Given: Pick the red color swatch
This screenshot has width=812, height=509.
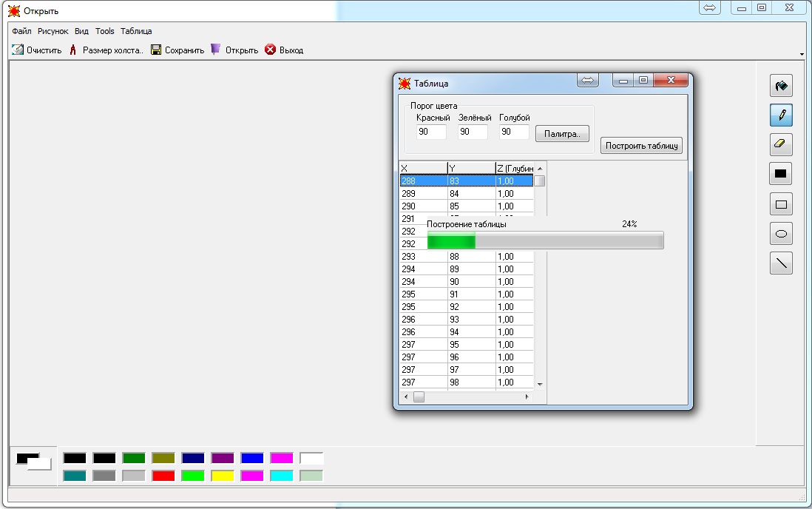Looking at the screenshot, I should tap(163, 475).
